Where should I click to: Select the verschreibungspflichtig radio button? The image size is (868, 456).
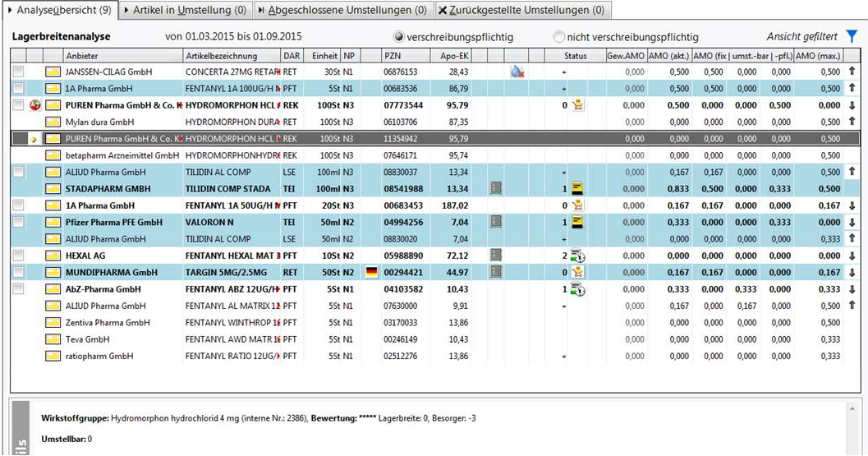pos(398,37)
